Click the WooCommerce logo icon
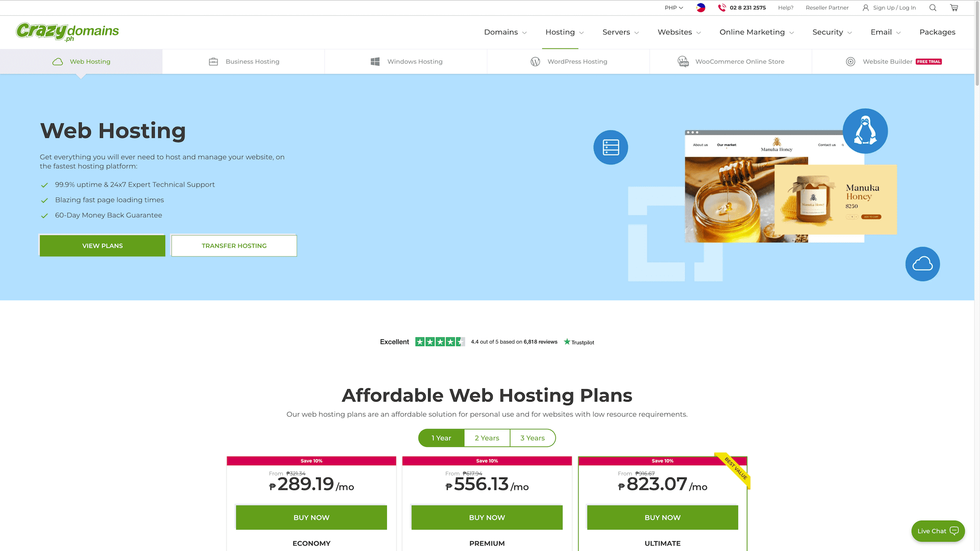The width and height of the screenshot is (980, 551). point(683,62)
